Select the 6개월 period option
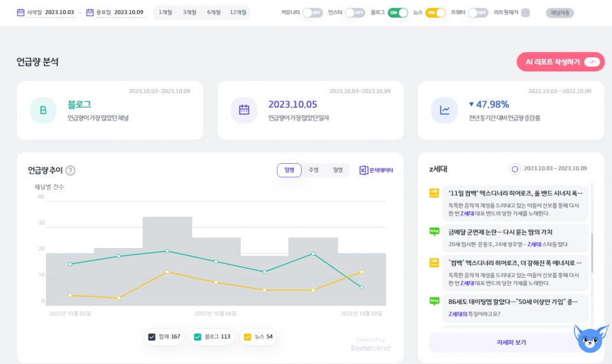Screen dimensions: 612x364 pos(214,13)
